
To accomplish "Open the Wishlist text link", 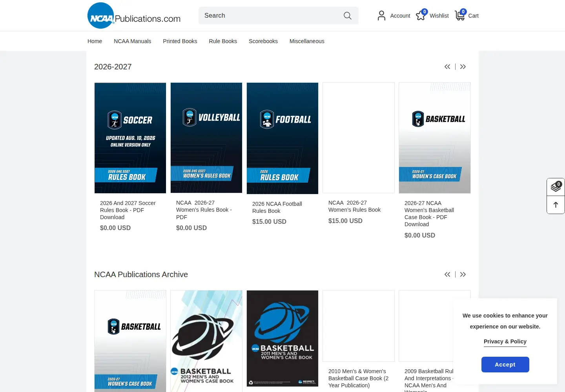I will 439,16.
